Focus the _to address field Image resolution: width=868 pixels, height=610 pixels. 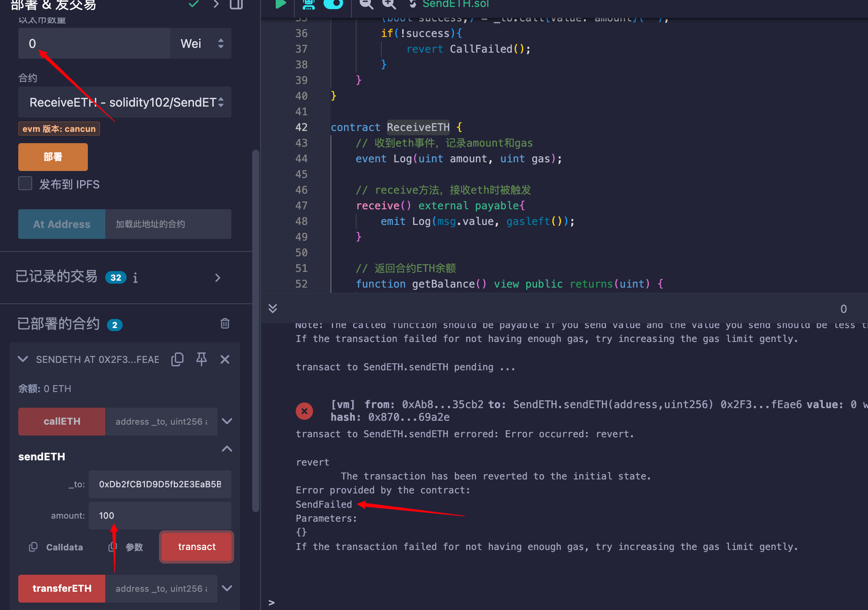pyautogui.click(x=160, y=484)
